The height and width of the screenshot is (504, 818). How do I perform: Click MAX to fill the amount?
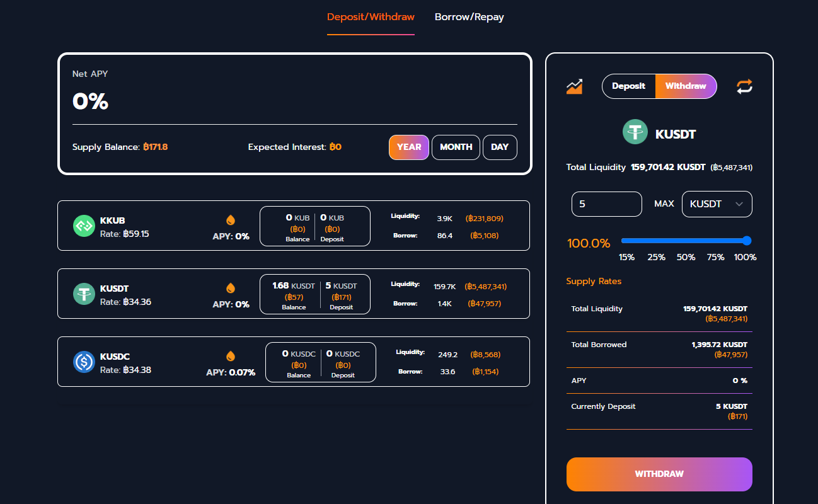[x=664, y=204]
